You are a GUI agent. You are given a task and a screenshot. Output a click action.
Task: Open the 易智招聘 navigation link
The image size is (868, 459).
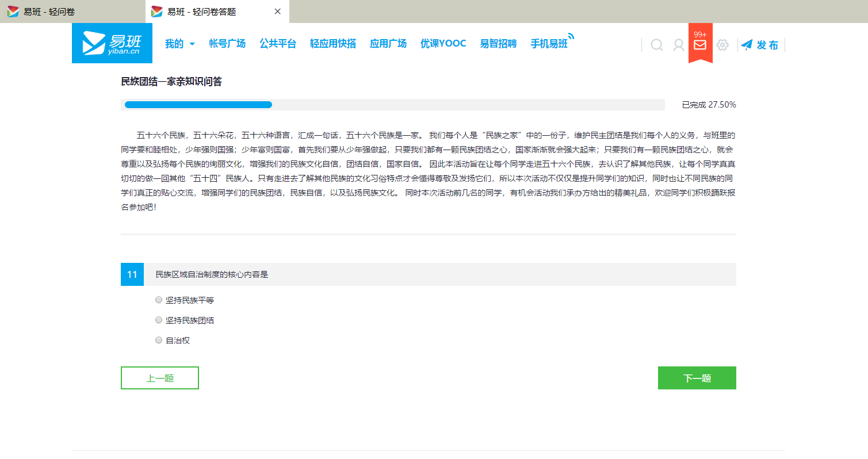498,44
